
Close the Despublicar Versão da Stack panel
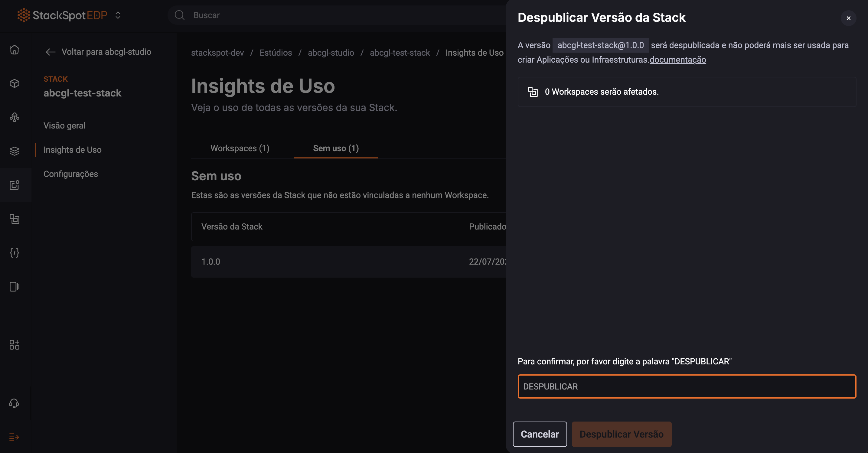(848, 18)
